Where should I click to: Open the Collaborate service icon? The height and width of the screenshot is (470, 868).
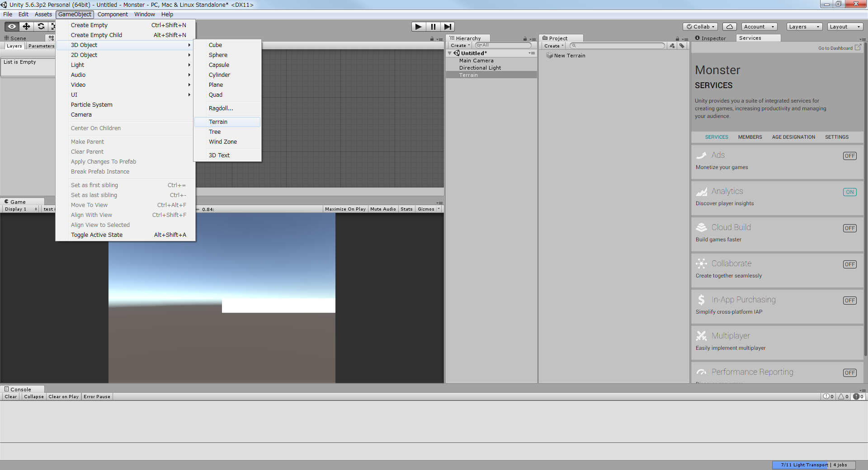pos(701,263)
